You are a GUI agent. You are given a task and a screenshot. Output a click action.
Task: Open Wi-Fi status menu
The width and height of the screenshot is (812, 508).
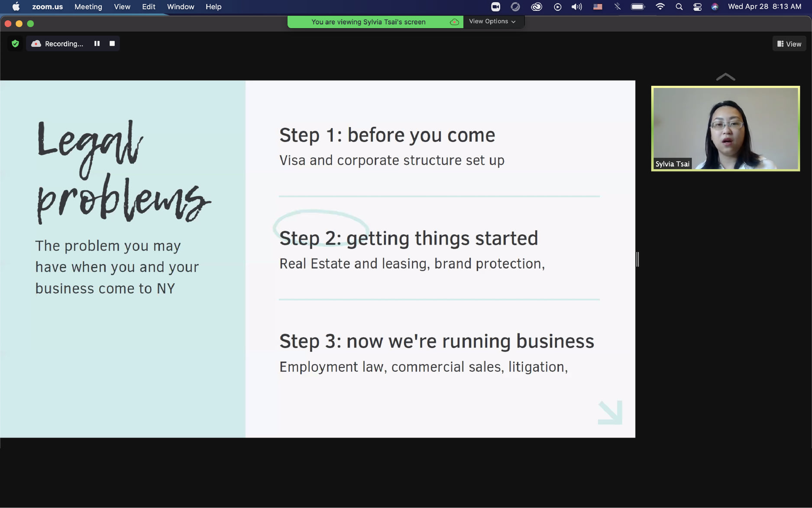[x=660, y=6]
